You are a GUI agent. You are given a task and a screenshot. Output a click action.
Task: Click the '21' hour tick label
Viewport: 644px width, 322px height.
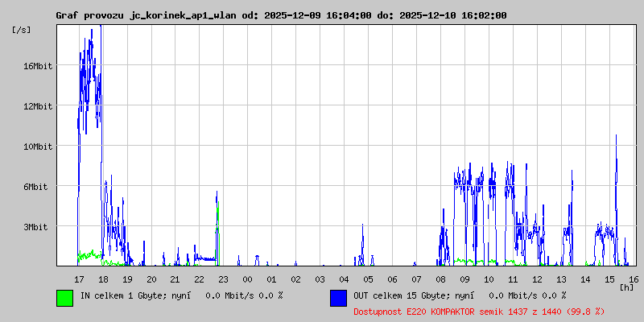pyautogui.click(x=175, y=279)
